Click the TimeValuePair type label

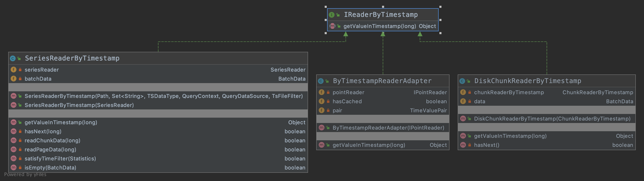428,110
